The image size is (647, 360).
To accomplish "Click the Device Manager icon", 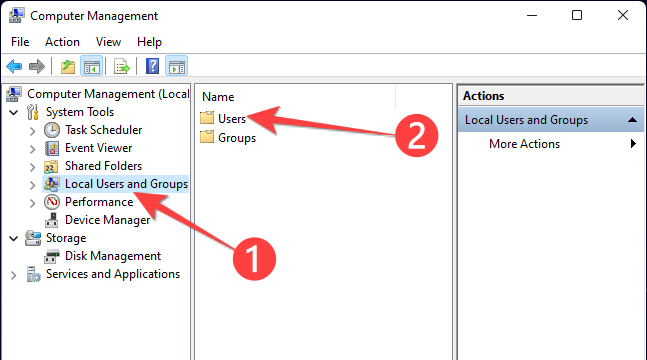I will tap(52, 220).
